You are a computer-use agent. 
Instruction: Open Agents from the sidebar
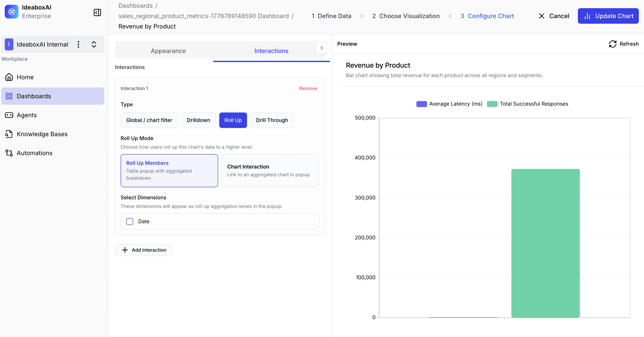tap(53, 115)
